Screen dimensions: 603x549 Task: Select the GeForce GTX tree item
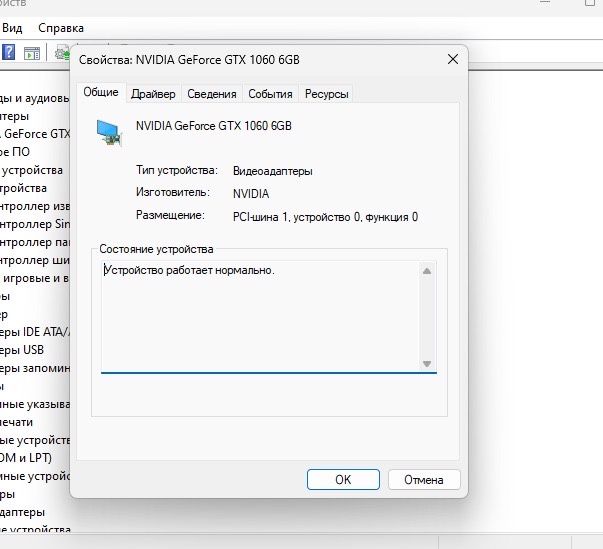pos(35,134)
